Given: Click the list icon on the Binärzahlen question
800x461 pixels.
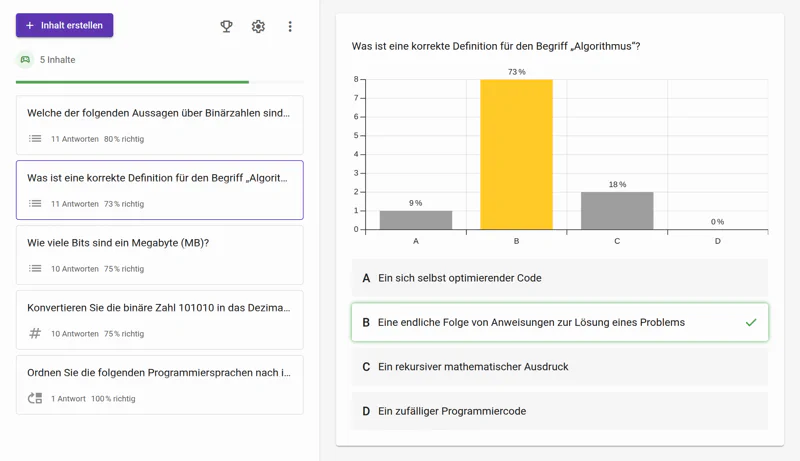Looking at the screenshot, I should click(35, 139).
